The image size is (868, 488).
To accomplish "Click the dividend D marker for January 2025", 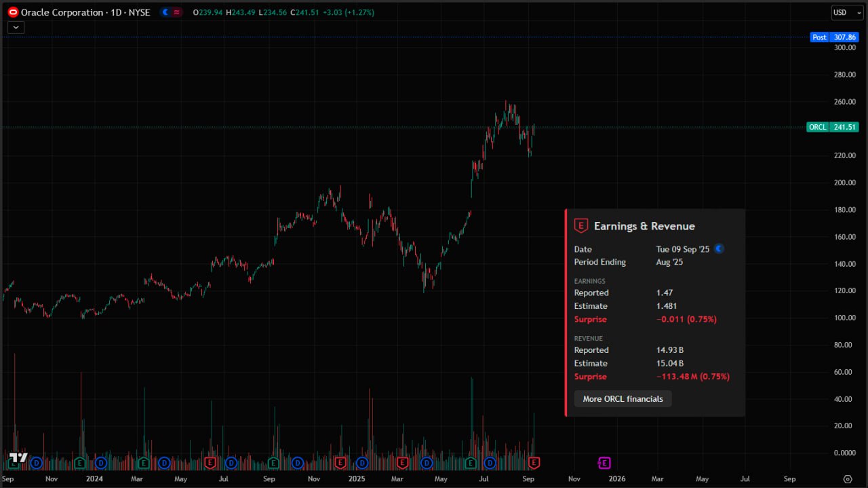I will (x=362, y=463).
